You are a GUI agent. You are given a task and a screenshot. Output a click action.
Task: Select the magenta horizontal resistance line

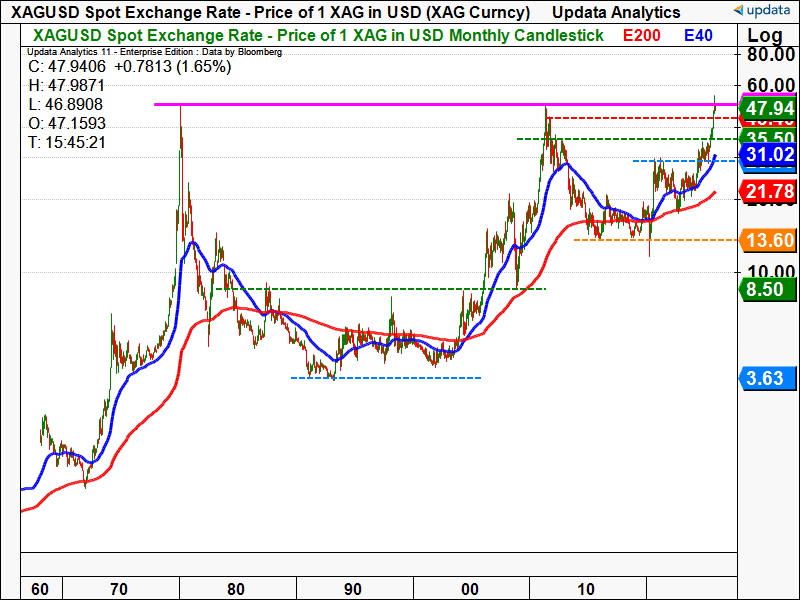pos(350,104)
